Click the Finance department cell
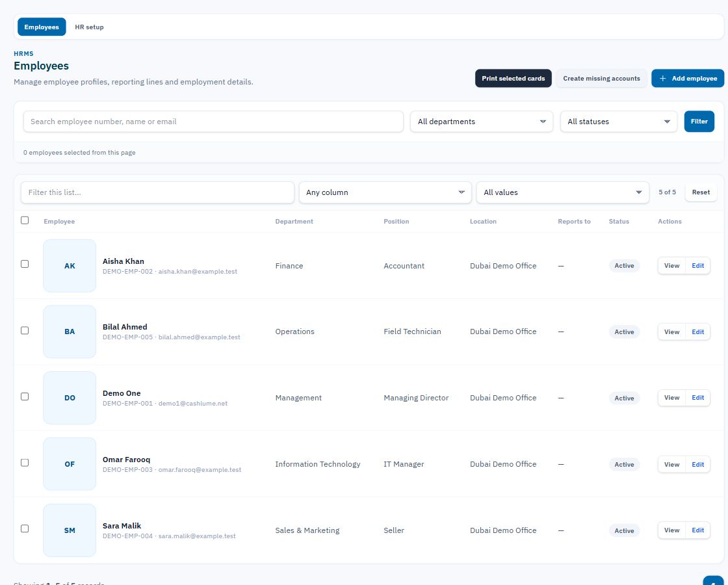728x585 pixels. (289, 266)
